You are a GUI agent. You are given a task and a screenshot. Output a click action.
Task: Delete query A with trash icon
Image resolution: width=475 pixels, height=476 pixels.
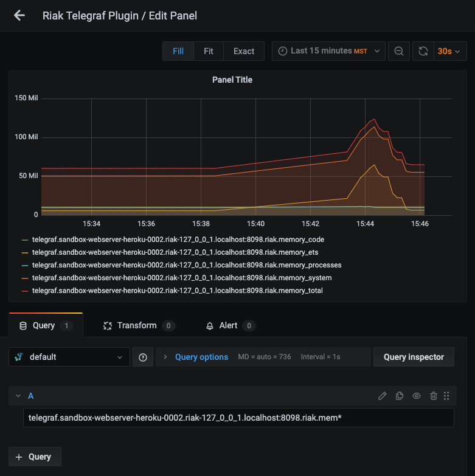(434, 396)
